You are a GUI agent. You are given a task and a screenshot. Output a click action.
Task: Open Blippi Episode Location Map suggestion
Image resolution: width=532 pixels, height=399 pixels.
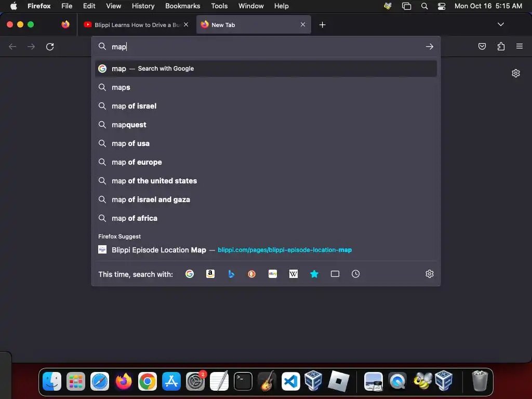tap(266, 250)
